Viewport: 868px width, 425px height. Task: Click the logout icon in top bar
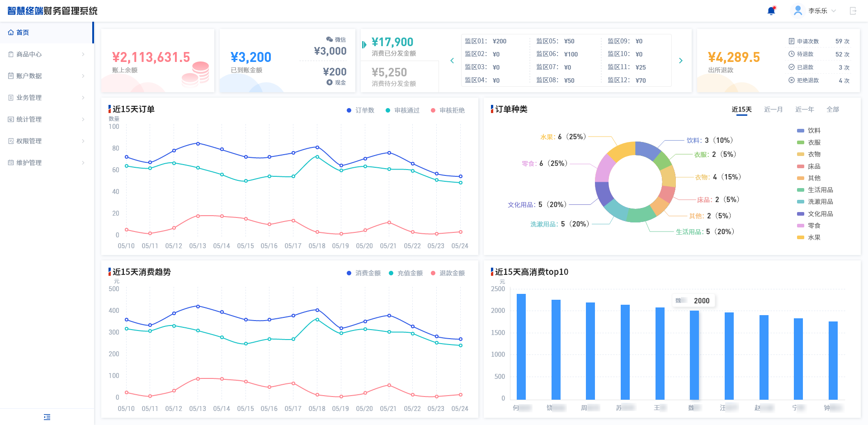[x=853, y=11]
